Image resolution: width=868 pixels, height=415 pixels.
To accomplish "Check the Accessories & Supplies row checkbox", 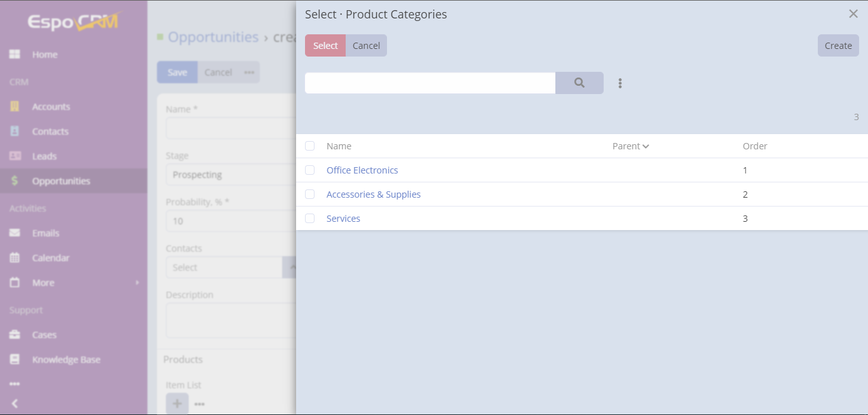I will pyautogui.click(x=310, y=194).
